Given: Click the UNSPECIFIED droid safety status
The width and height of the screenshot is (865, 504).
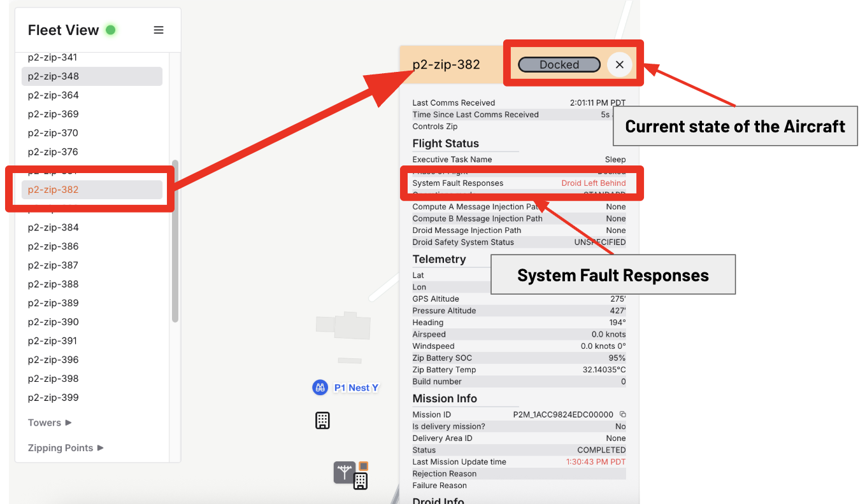Looking at the screenshot, I should (600, 242).
